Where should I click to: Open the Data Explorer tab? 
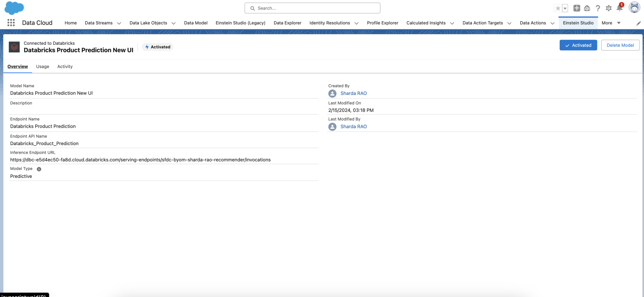click(x=288, y=23)
